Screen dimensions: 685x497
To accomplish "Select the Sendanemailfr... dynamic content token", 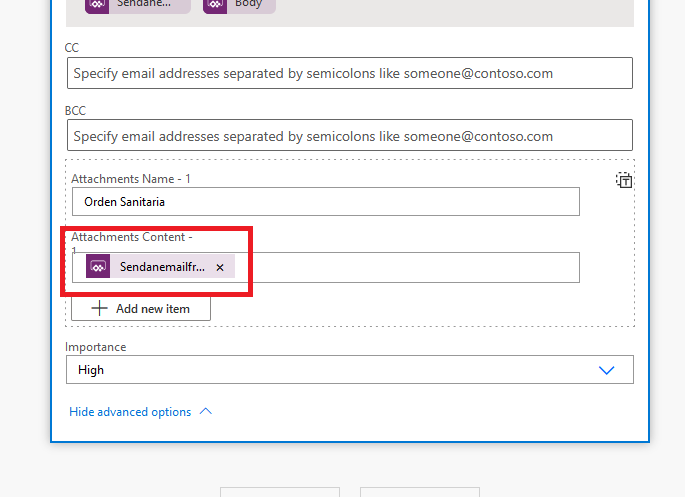I will [160, 266].
